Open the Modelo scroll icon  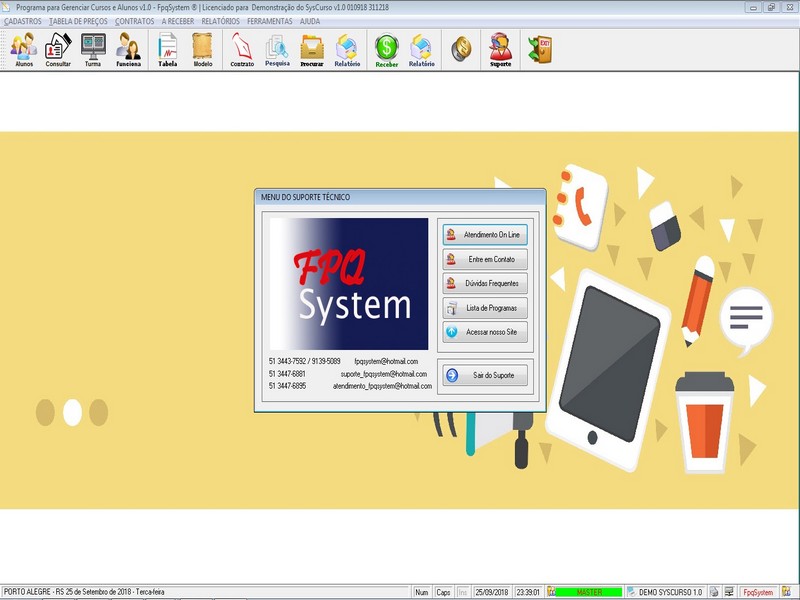[x=203, y=49]
